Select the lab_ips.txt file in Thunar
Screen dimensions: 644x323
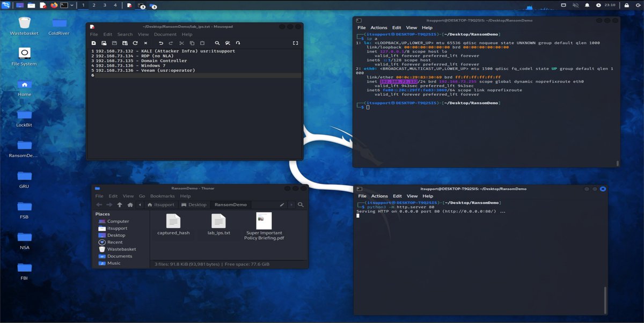coord(218,224)
